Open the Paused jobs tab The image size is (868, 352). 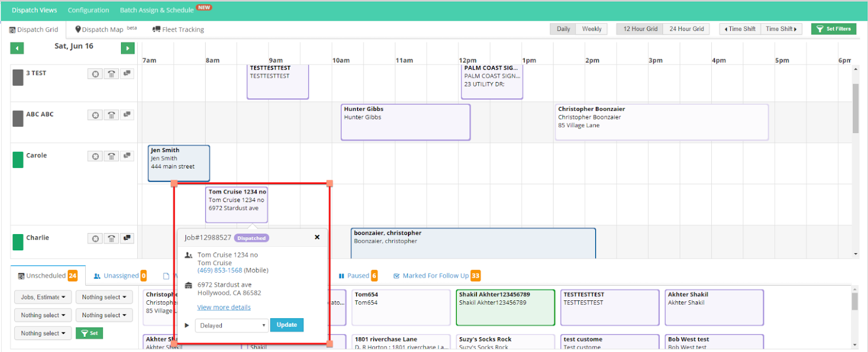click(x=358, y=276)
